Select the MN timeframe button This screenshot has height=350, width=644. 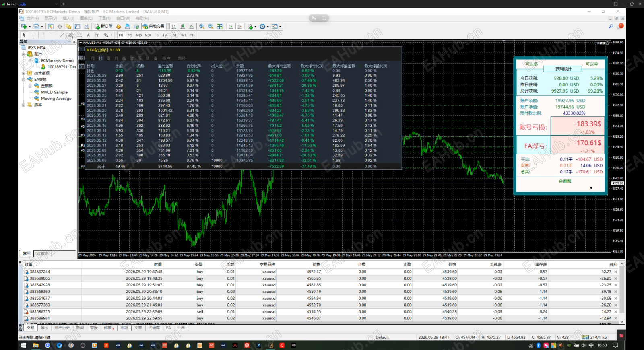(192, 35)
